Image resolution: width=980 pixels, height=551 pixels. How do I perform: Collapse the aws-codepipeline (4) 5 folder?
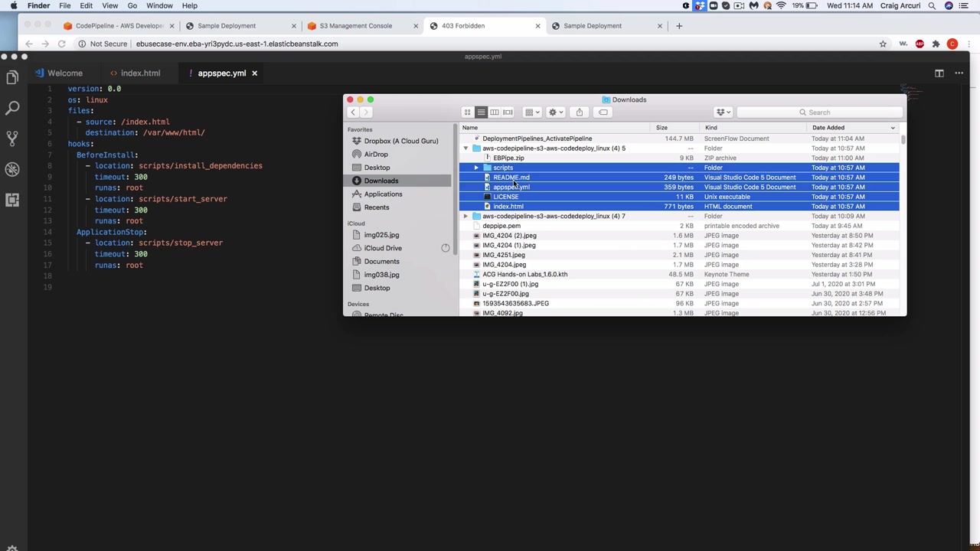[x=465, y=148]
